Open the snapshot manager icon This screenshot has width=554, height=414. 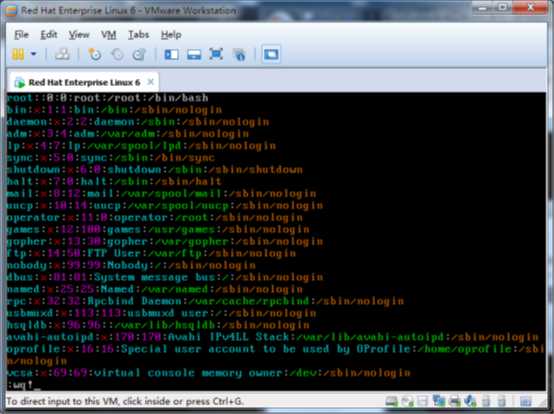[x=139, y=54]
